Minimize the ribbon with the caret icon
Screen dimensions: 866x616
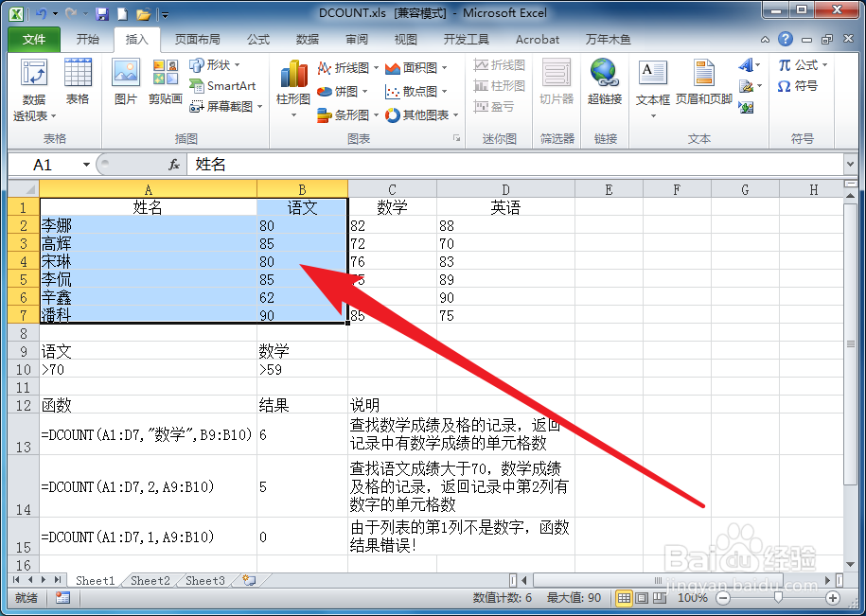point(765,40)
